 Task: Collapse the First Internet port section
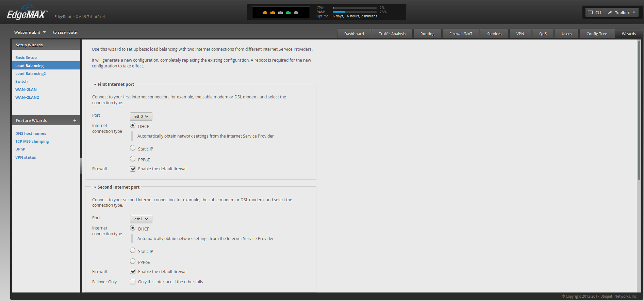pos(95,84)
